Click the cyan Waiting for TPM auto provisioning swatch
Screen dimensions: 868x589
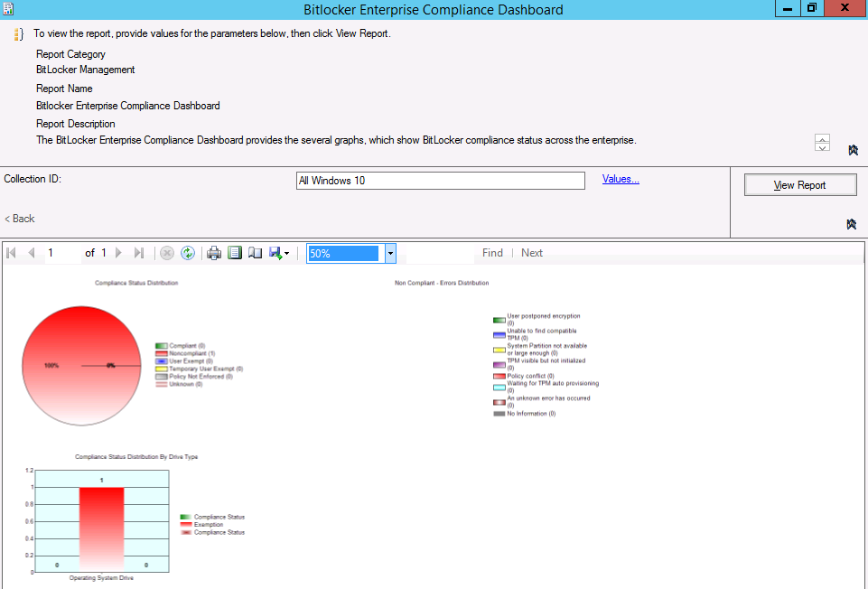pyautogui.click(x=499, y=388)
